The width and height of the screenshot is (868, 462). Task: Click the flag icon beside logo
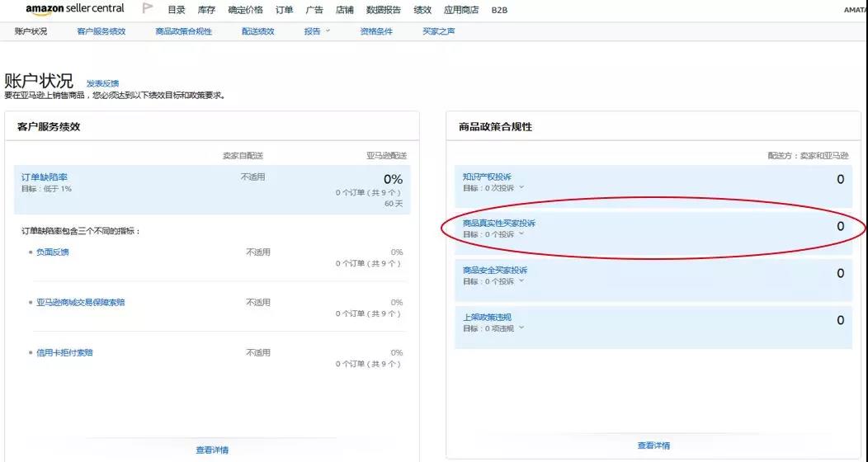(147, 8)
